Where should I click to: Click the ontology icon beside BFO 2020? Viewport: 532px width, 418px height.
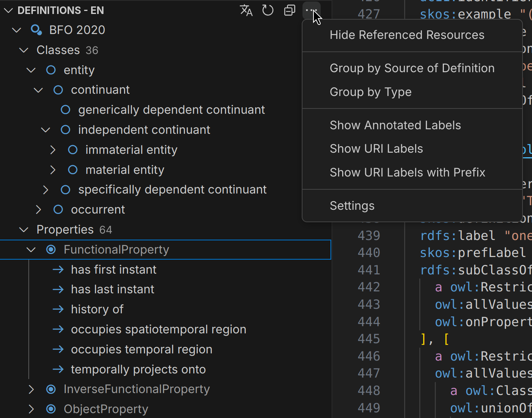[x=36, y=30]
